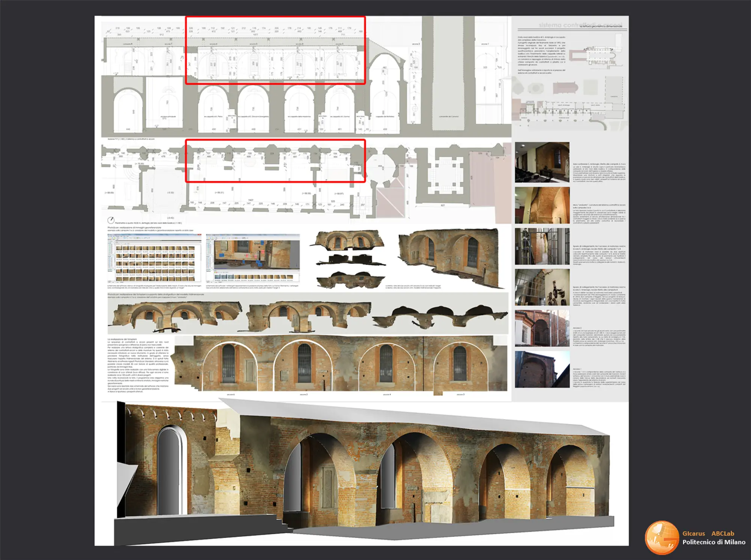Select the lower red-outlined floor plan
This screenshot has height=560, width=751.
coord(275,161)
